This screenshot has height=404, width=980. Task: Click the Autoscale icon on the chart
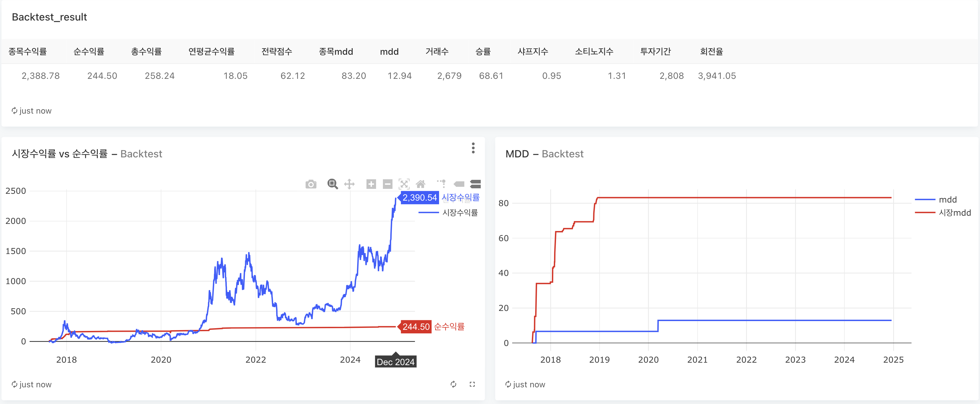point(404,184)
